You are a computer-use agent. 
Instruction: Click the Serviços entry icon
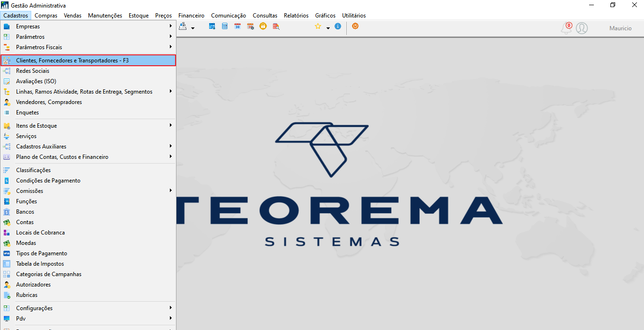pos(7,136)
